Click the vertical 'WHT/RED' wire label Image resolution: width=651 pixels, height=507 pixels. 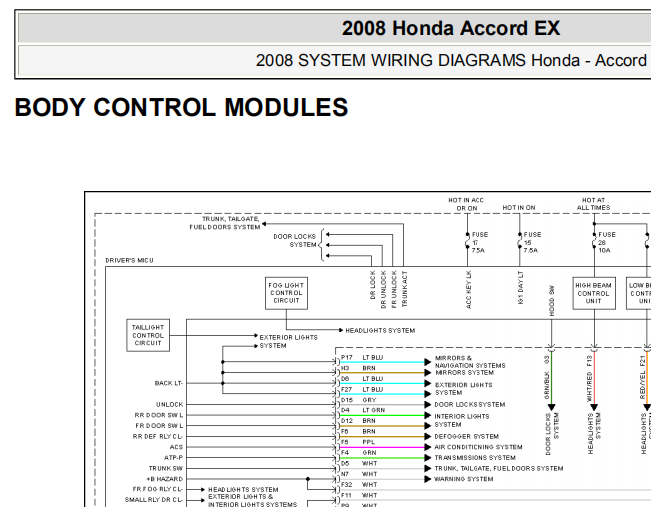point(589,387)
